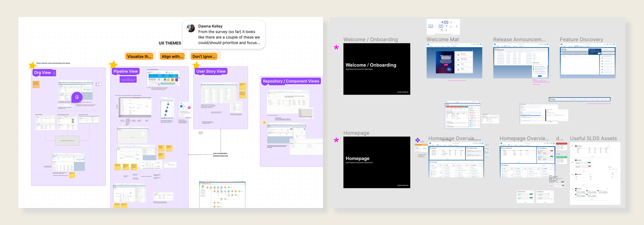Viewport: 644px width, 225px height.
Task: Click the 'Lots of similarities between these two' note
Action: click(220, 155)
